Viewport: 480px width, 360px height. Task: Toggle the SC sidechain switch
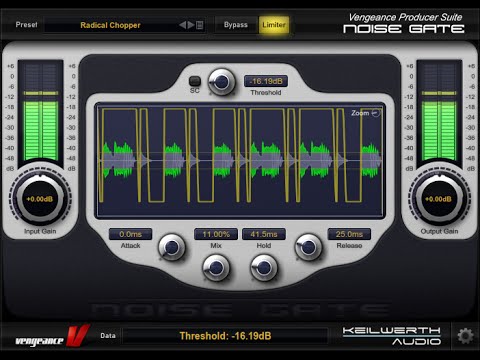point(195,81)
